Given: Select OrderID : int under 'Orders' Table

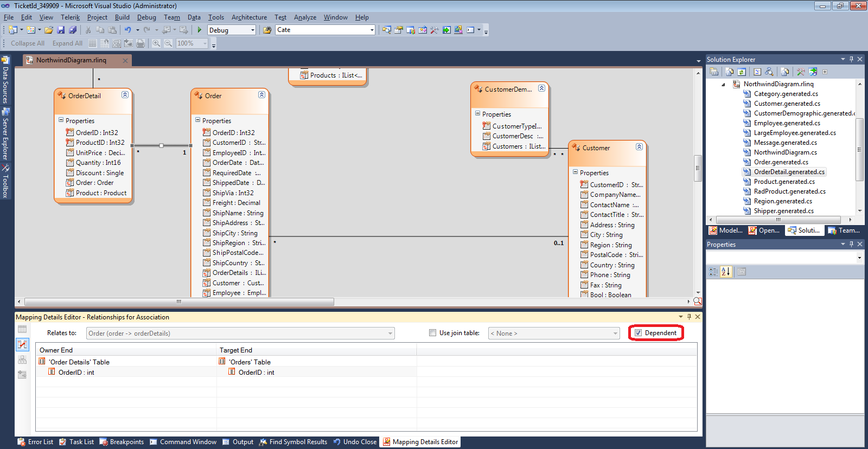Looking at the screenshot, I should click(256, 373).
